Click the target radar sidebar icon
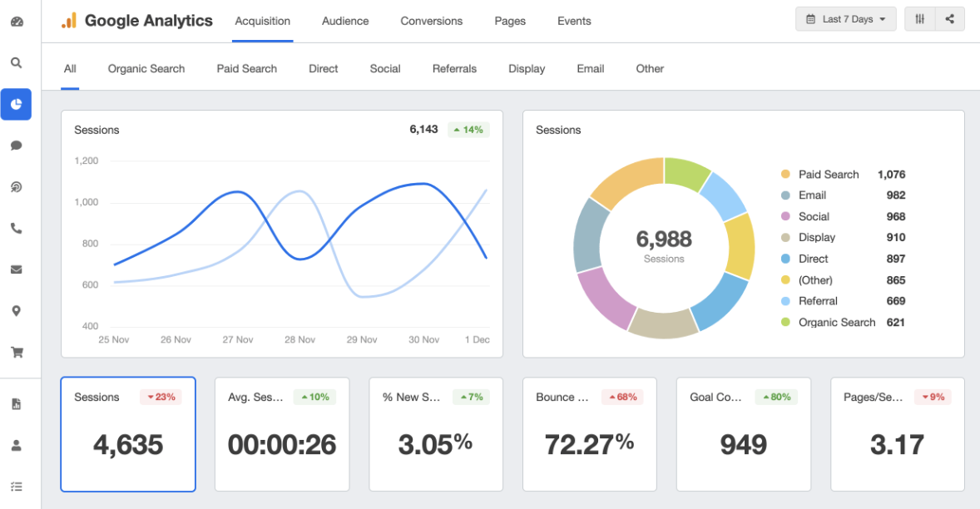 (17, 187)
